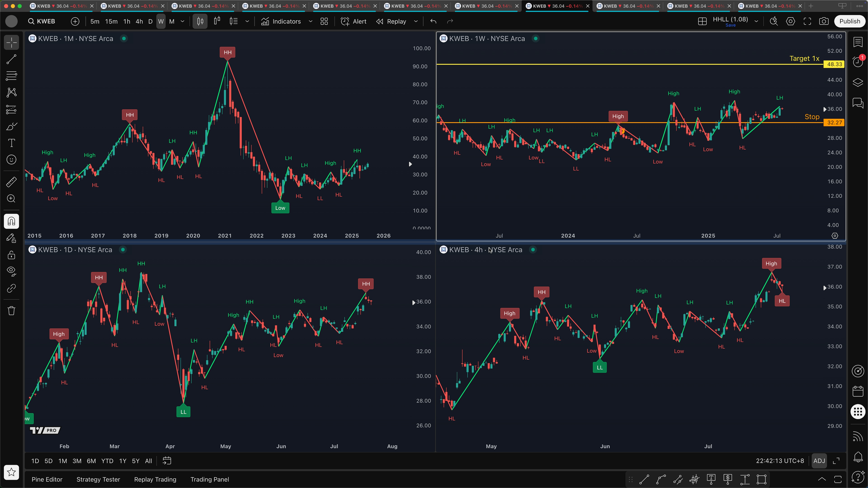
Task: Toggle ADJ adjusted data button
Action: (819, 461)
